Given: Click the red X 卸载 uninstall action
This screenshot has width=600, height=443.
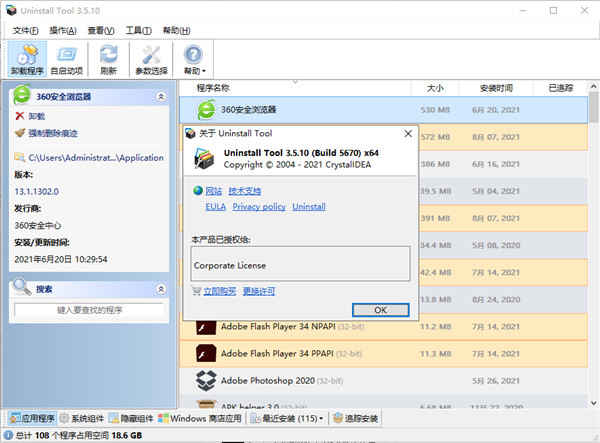Looking at the screenshot, I should pos(30,116).
